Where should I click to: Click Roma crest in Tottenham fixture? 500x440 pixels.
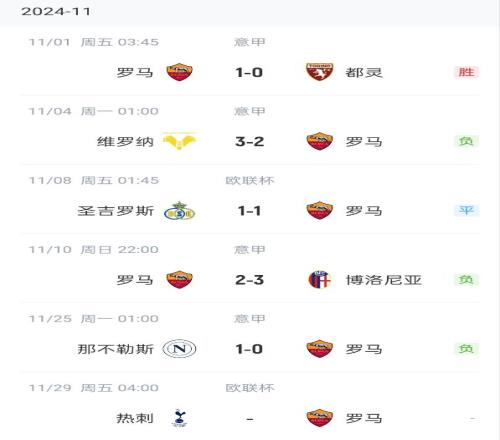(319, 418)
